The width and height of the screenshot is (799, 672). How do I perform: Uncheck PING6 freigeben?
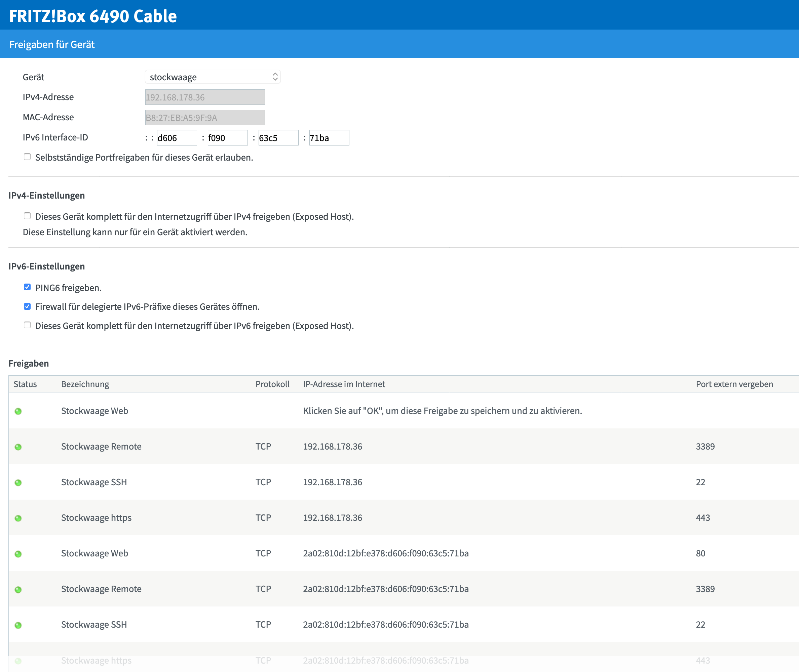(x=27, y=287)
